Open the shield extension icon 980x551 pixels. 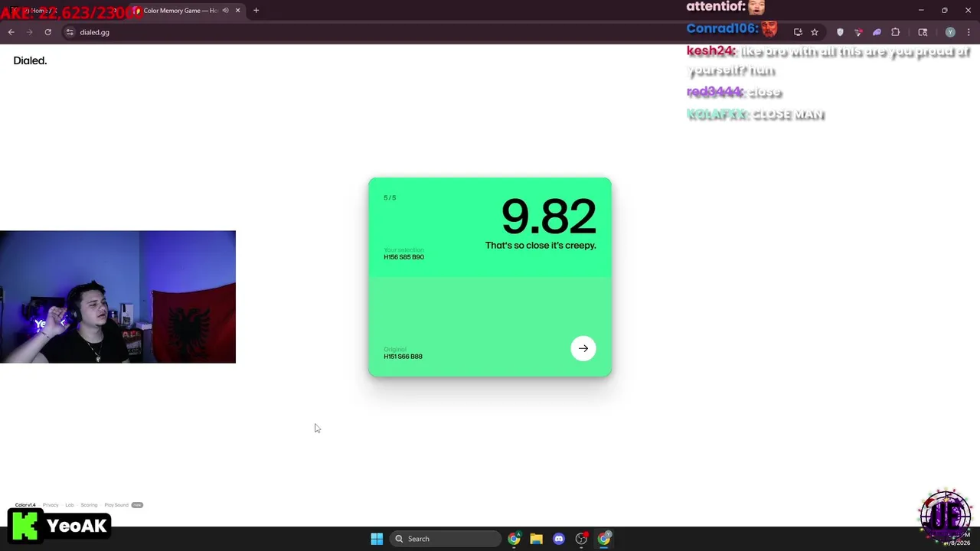pos(840,32)
